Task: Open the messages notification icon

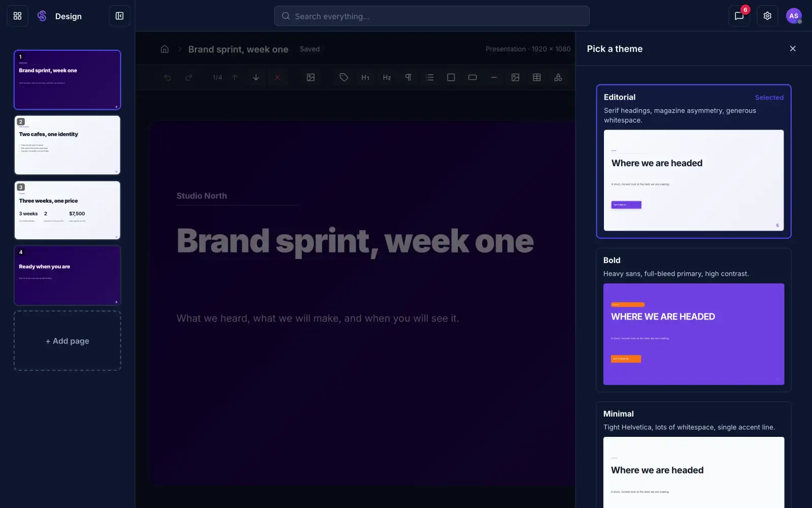Action: [739, 16]
